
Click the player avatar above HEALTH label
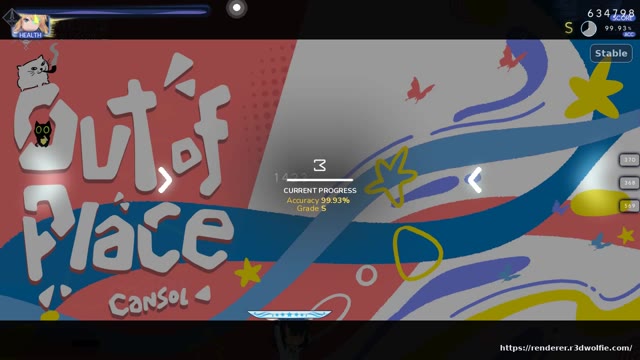coord(31,23)
